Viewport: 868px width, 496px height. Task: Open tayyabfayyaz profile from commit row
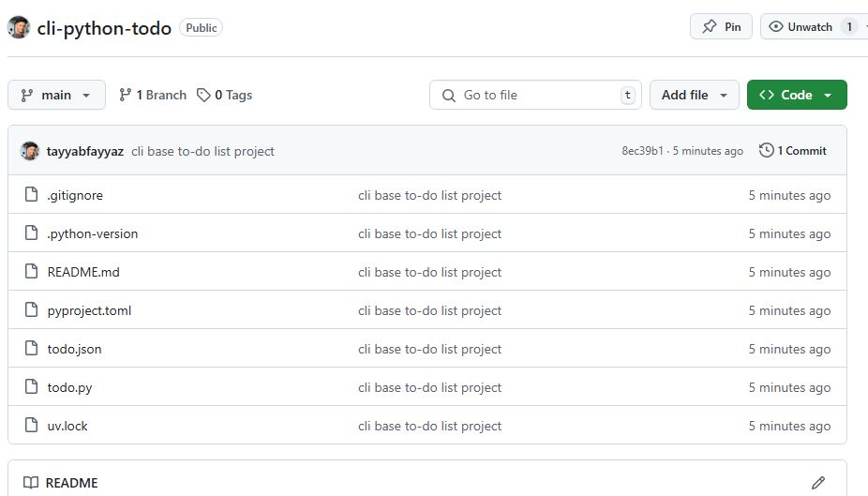tap(84, 151)
